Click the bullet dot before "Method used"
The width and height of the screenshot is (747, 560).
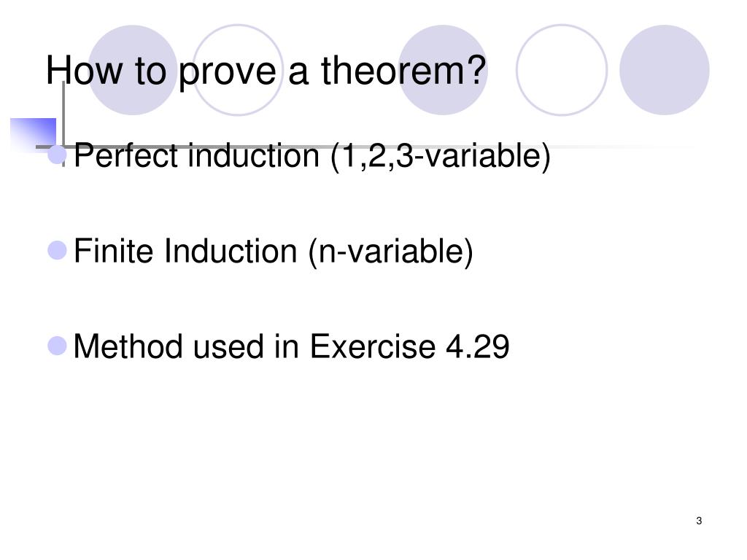tap(57, 346)
